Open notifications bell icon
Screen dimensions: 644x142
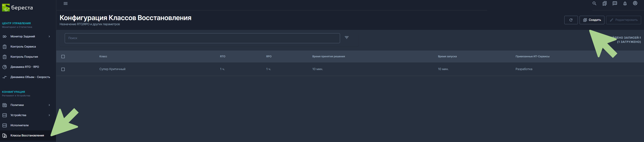point(625,4)
